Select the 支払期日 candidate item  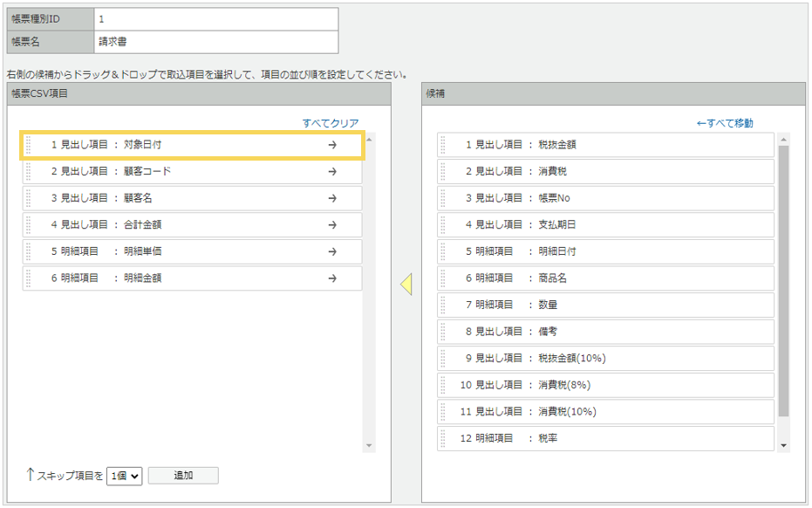tap(605, 225)
